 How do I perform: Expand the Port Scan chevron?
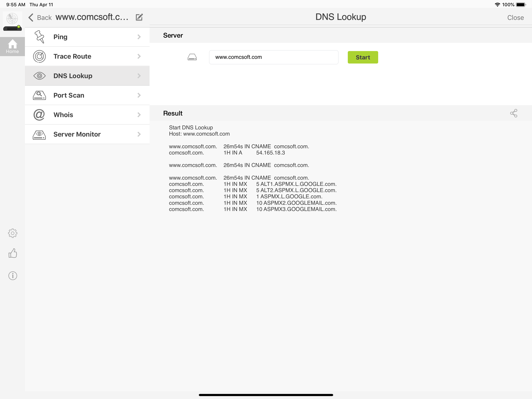click(139, 95)
